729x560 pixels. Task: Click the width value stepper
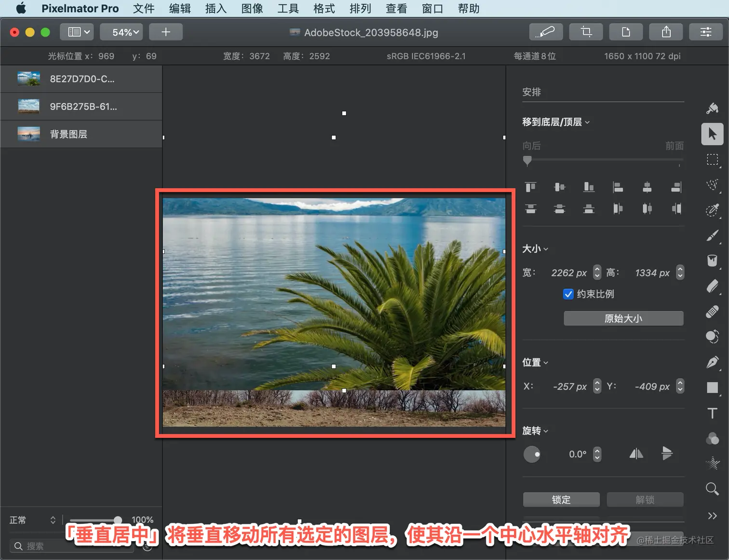[x=597, y=273]
